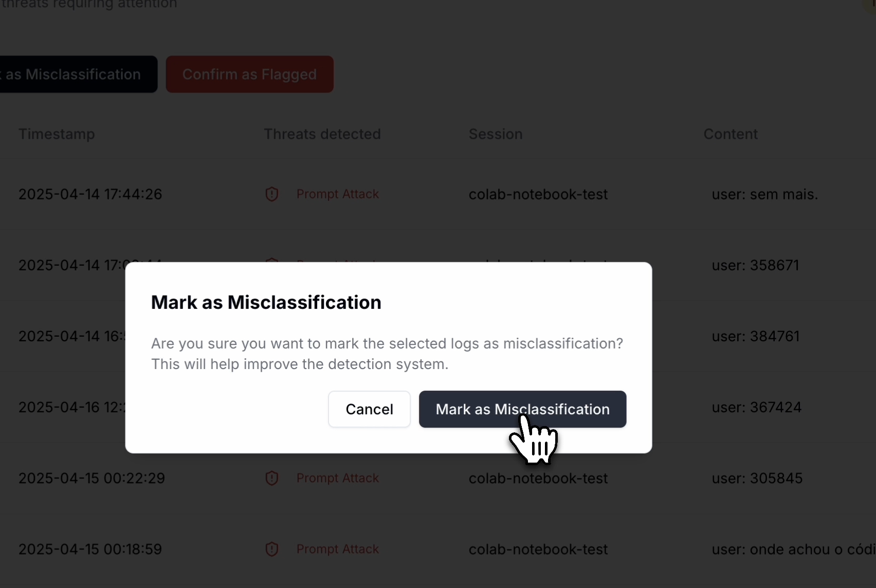Click the Prompt Attack label on the bottom row

tap(337, 549)
